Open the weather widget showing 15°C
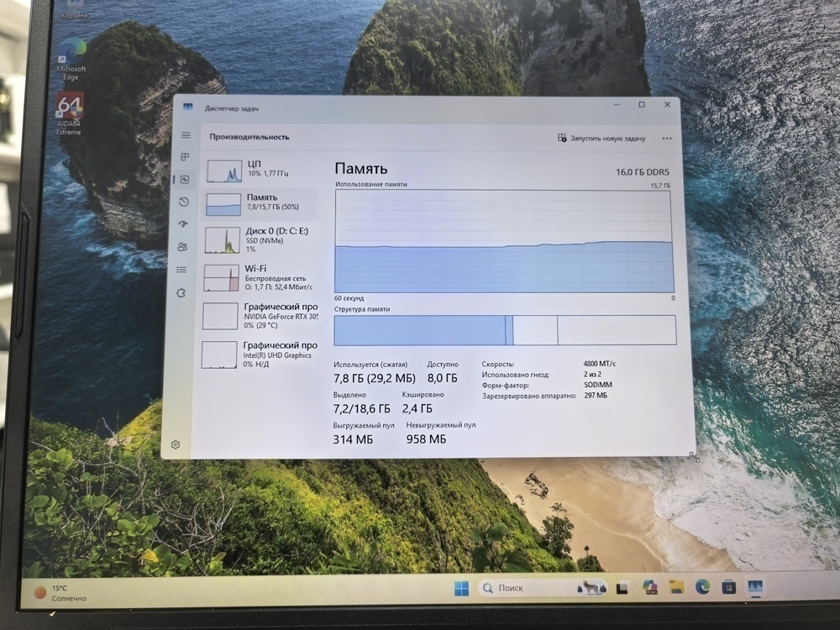The width and height of the screenshot is (840, 630). coord(60,593)
